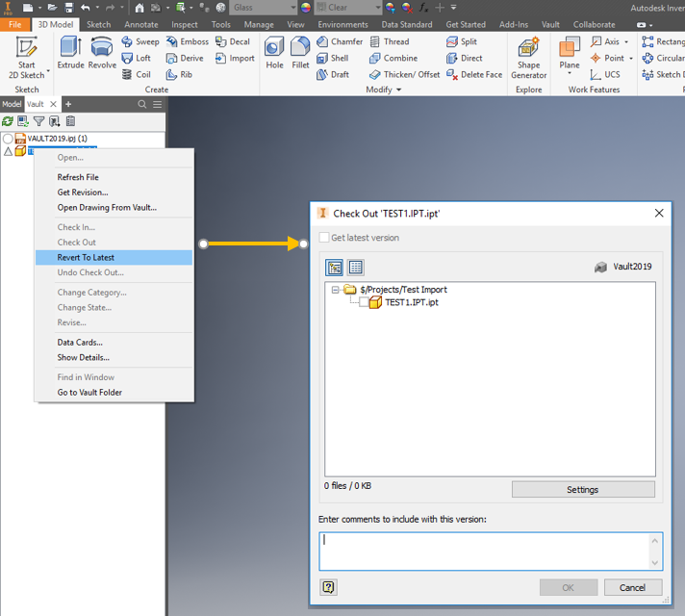Image resolution: width=685 pixels, height=616 pixels.
Task: Switch to folder tree view in Check Out dialog
Action: [335, 268]
